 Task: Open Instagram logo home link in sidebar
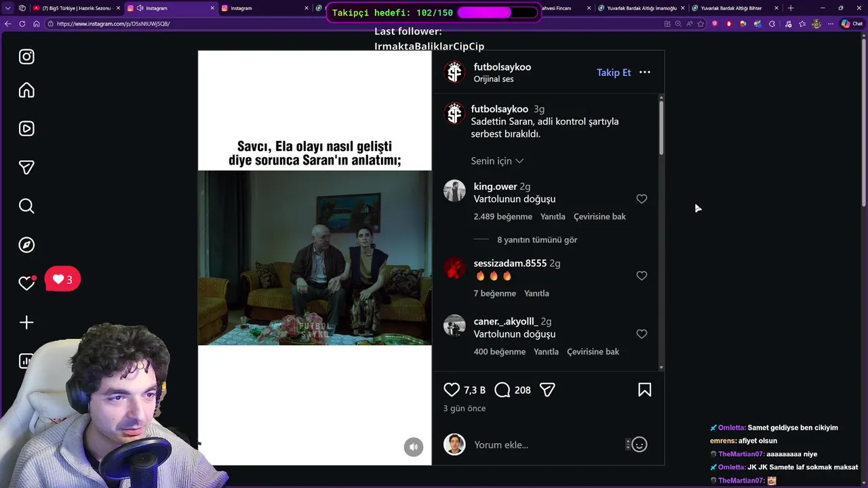26,57
